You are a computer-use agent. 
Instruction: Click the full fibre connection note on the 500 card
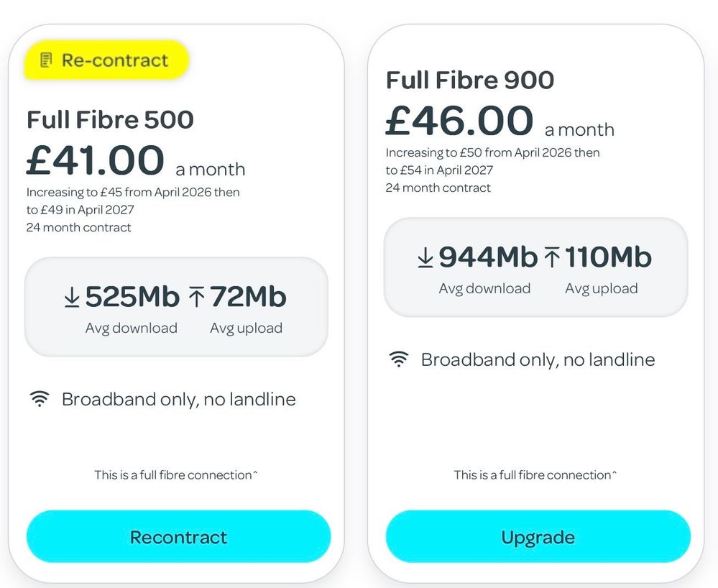[176, 475]
